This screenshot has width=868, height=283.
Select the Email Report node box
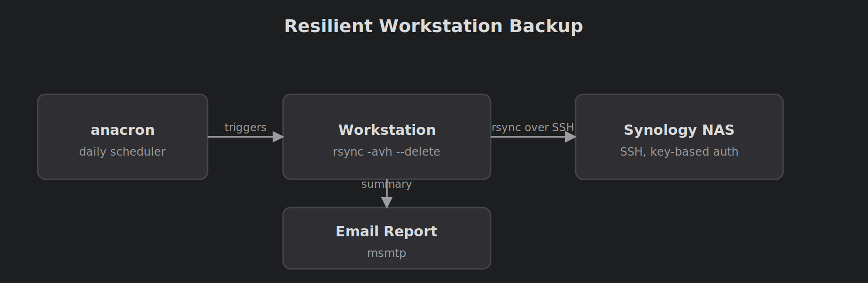click(387, 238)
